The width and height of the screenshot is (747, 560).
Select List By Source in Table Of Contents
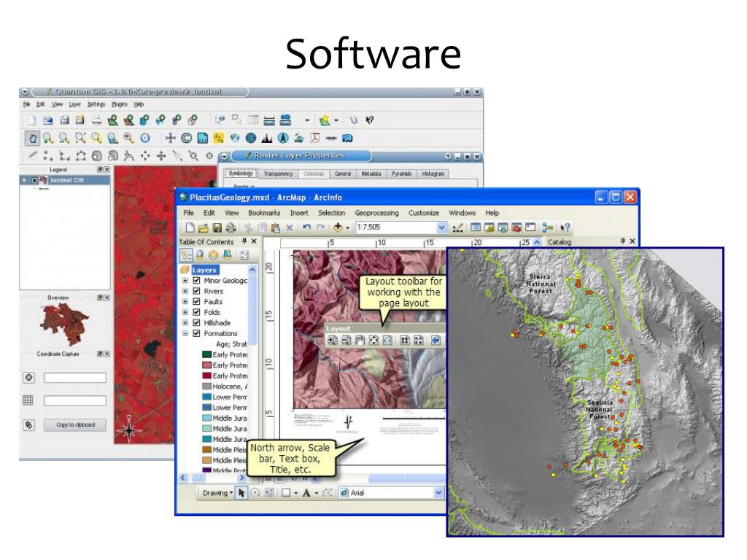coord(200,254)
